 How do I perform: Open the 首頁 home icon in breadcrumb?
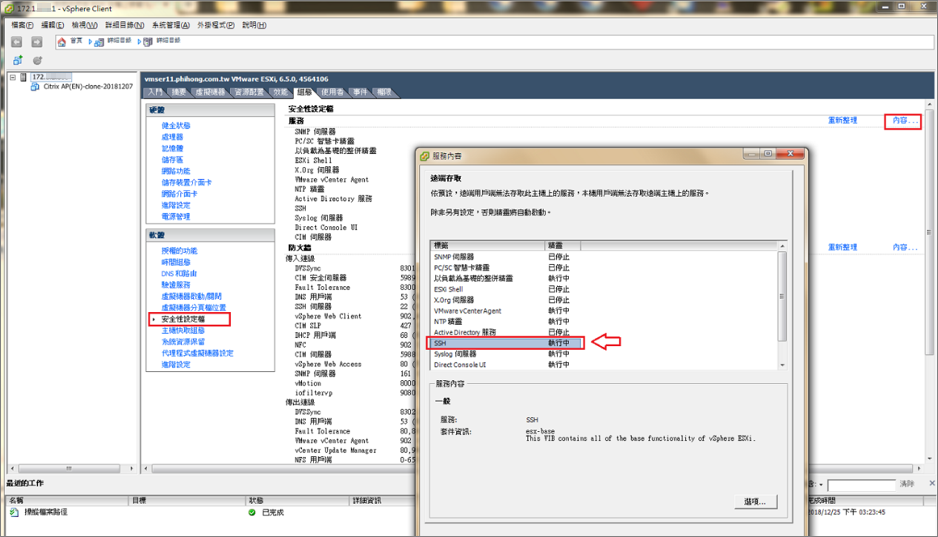click(x=62, y=42)
